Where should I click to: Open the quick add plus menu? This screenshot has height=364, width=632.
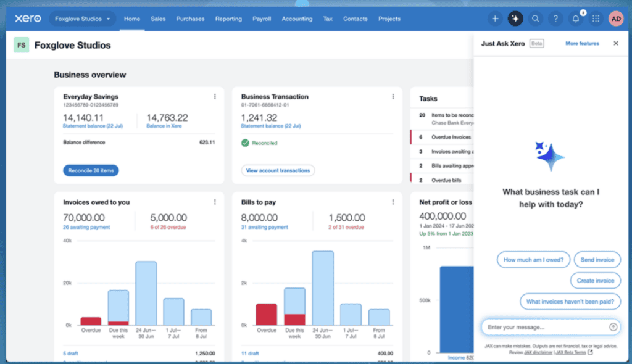click(495, 19)
